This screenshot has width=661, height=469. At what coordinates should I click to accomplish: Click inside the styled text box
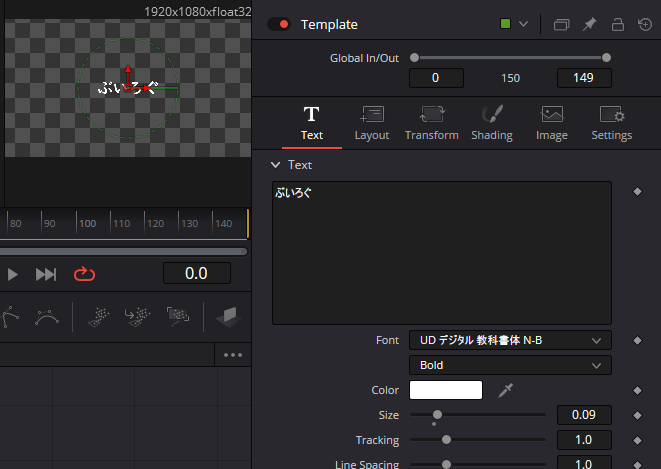click(x=442, y=253)
